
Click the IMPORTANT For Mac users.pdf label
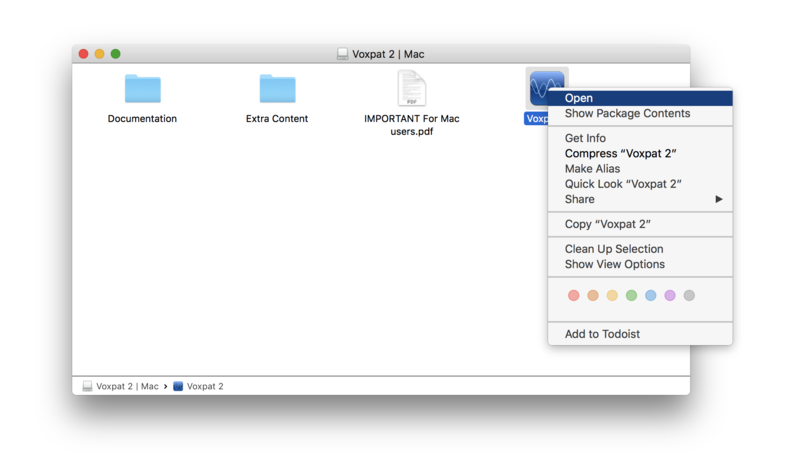[x=412, y=125]
